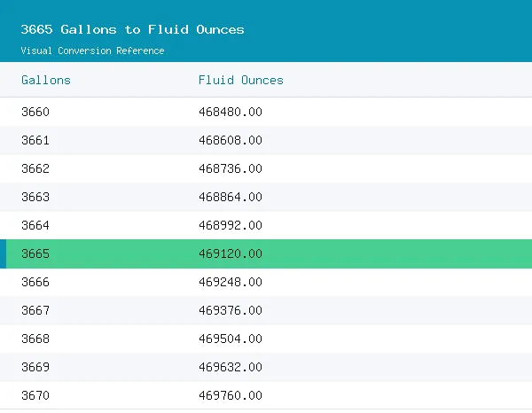The image size is (532, 413).
Task: Select the cell showing 3662 gallons
Action: [35, 168]
